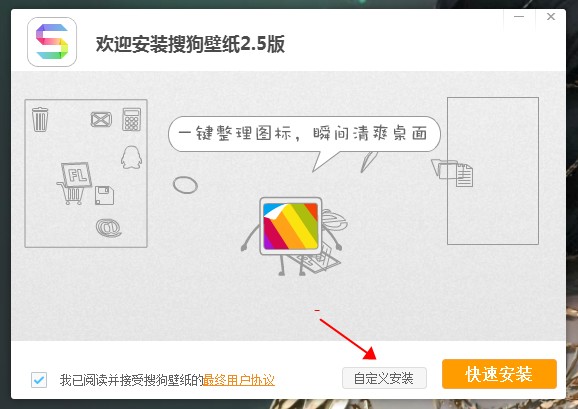Uncheck the user agreement acceptance checkbox
The image size is (578, 409).
[x=39, y=380]
